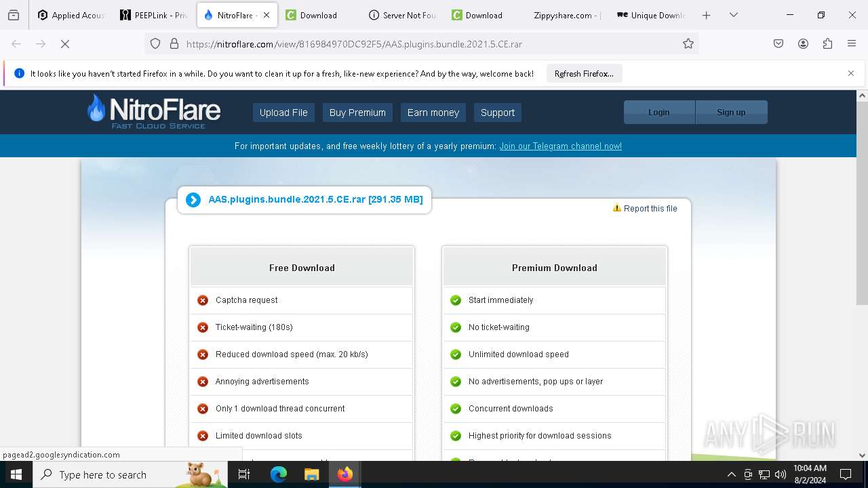Open the Firefox hamburger application menu

click(x=852, y=43)
